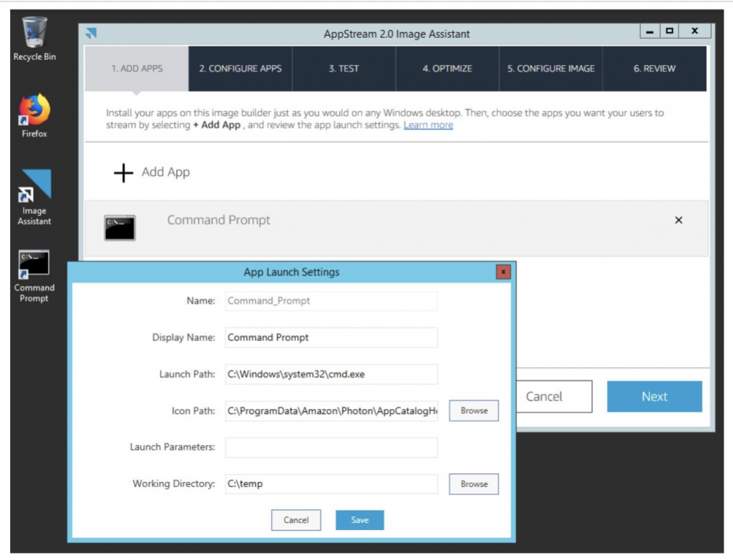Jump to the 6. Review tab
The height and width of the screenshot is (560, 733).
point(654,69)
